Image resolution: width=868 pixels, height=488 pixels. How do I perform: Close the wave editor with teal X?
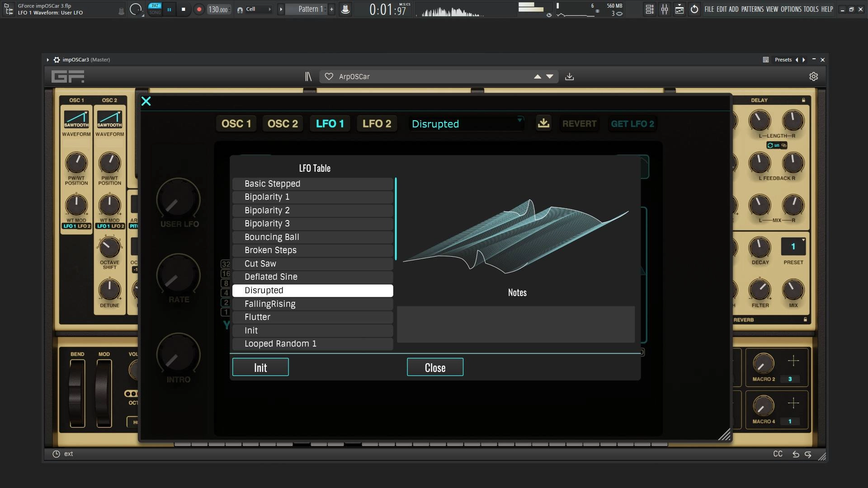146,101
